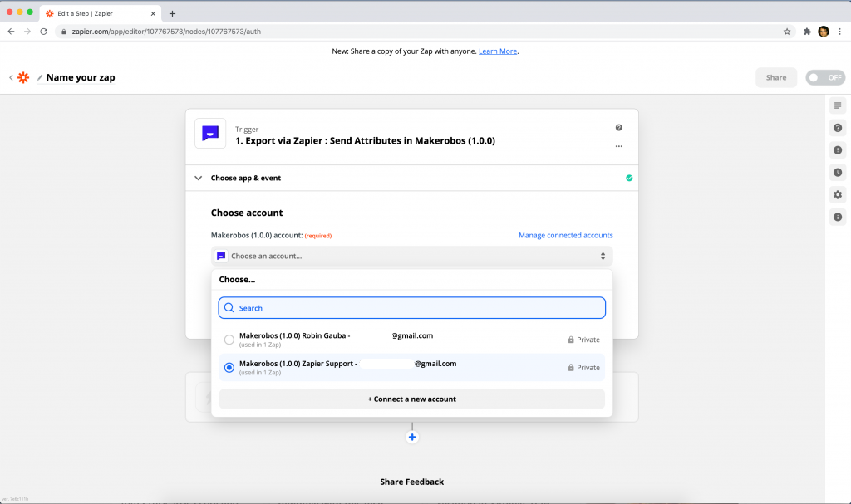Click the Choose account heading
The height and width of the screenshot is (504, 851).
(x=247, y=213)
